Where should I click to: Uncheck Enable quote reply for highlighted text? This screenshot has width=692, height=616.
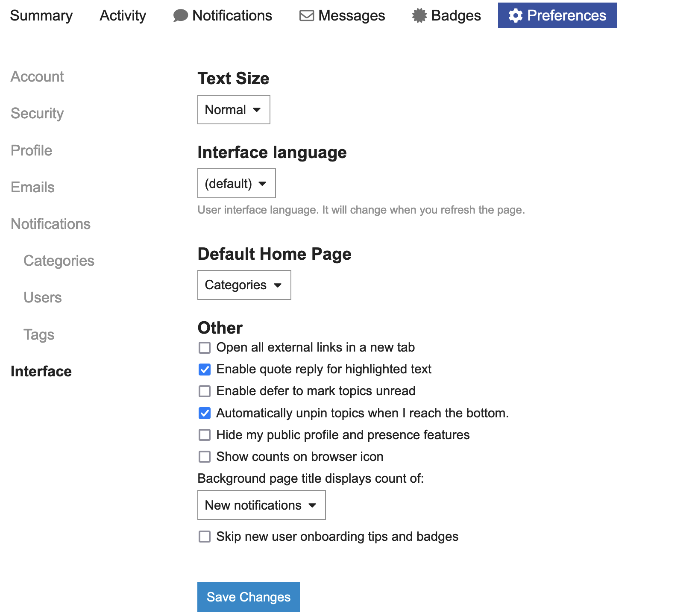205,370
